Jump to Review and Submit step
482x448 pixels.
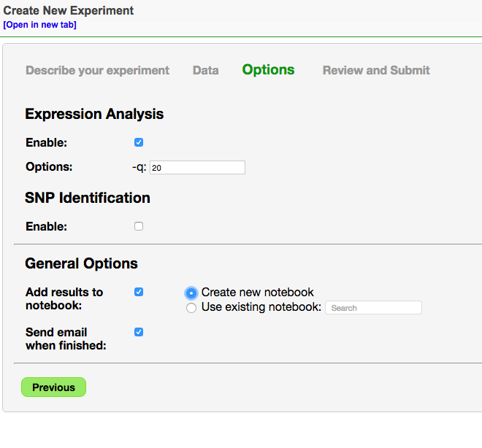click(376, 70)
